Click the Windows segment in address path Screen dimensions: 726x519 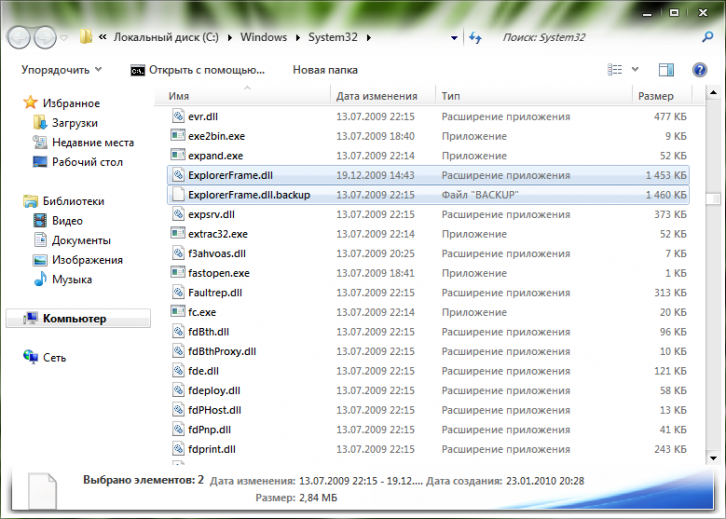pyautogui.click(x=264, y=38)
